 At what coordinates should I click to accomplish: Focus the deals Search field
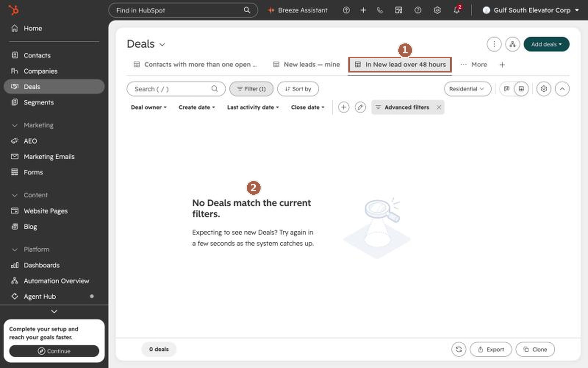pyautogui.click(x=176, y=89)
